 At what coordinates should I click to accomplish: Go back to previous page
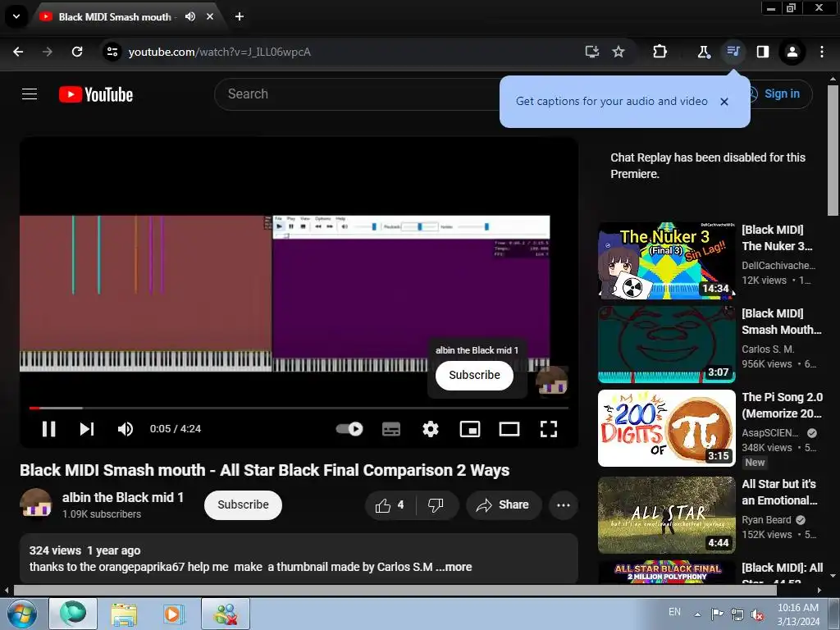pyautogui.click(x=18, y=52)
